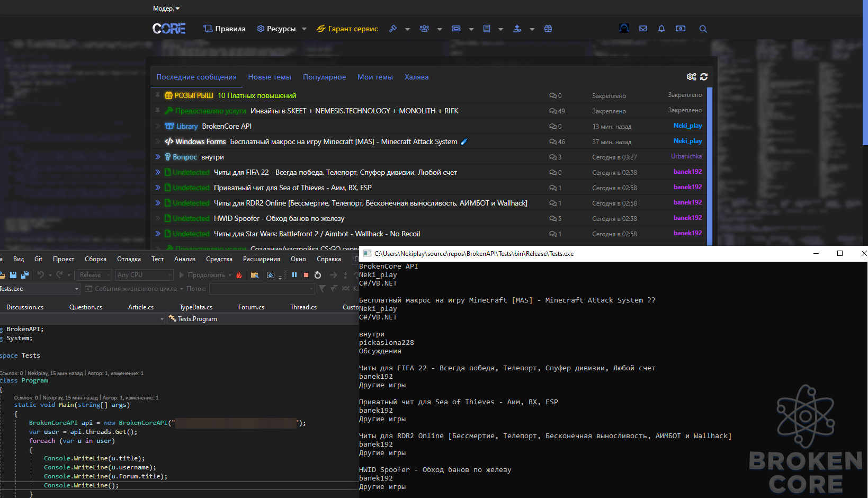Click the money balance icon in navbar

point(681,29)
